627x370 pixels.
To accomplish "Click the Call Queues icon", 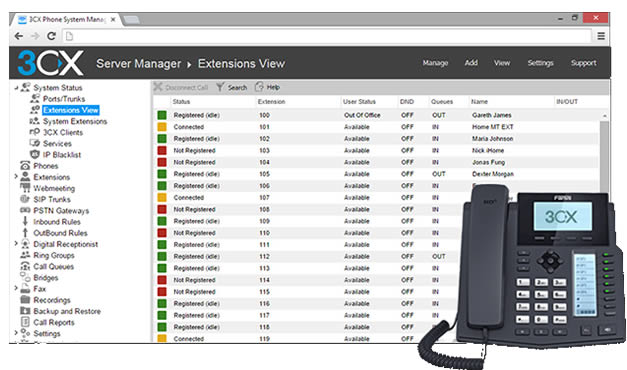I will click(25, 266).
